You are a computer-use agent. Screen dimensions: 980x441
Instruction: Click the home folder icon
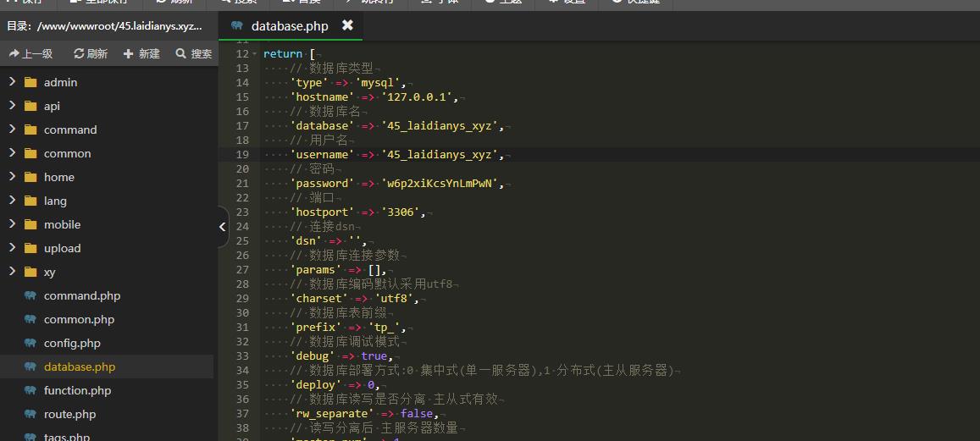click(30, 178)
